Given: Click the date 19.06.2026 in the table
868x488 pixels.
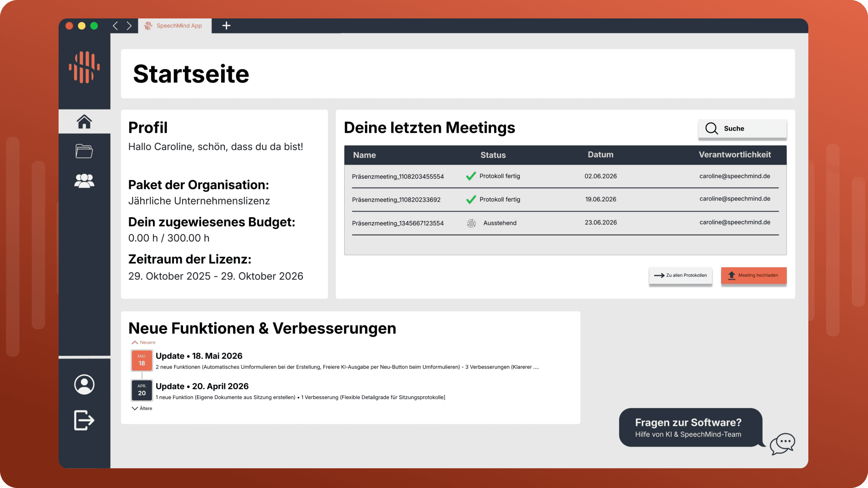Looking at the screenshot, I should (601, 199).
